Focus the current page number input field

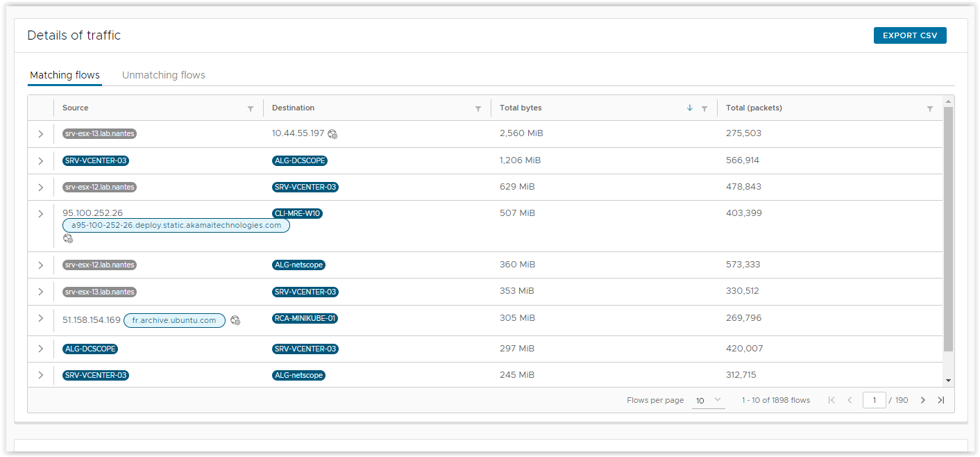(x=874, y=400)
